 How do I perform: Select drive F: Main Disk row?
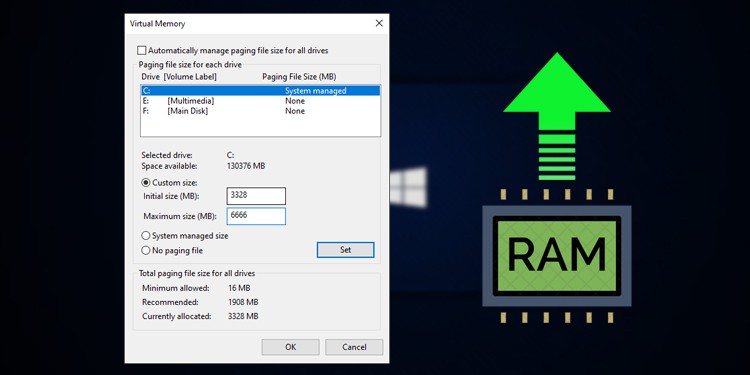pos(261,111)
